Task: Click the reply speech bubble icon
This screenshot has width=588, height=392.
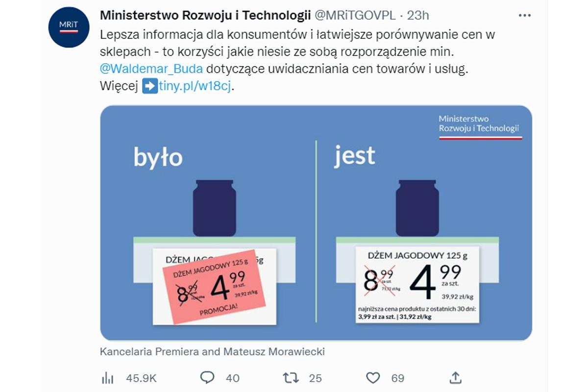Action: (208, 377)
